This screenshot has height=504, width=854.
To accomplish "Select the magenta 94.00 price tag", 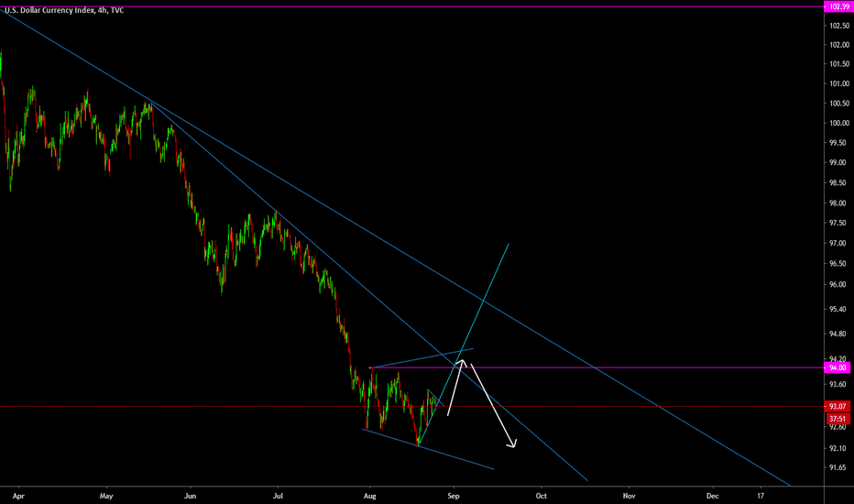I will [838, 367].
